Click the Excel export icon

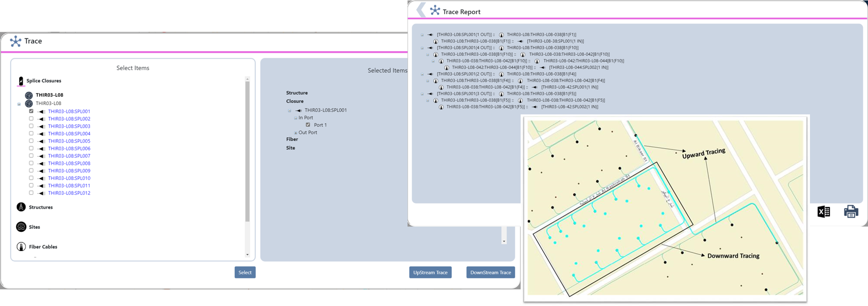point(823,212)
